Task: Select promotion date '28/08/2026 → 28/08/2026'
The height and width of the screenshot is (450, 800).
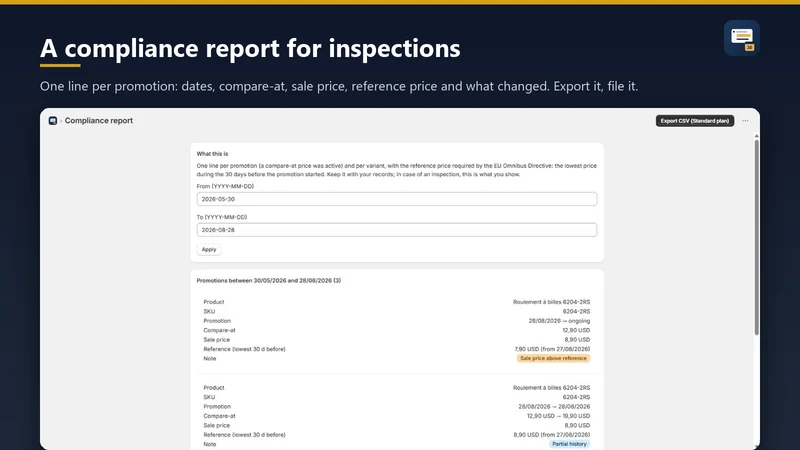Action: [554, 407]
